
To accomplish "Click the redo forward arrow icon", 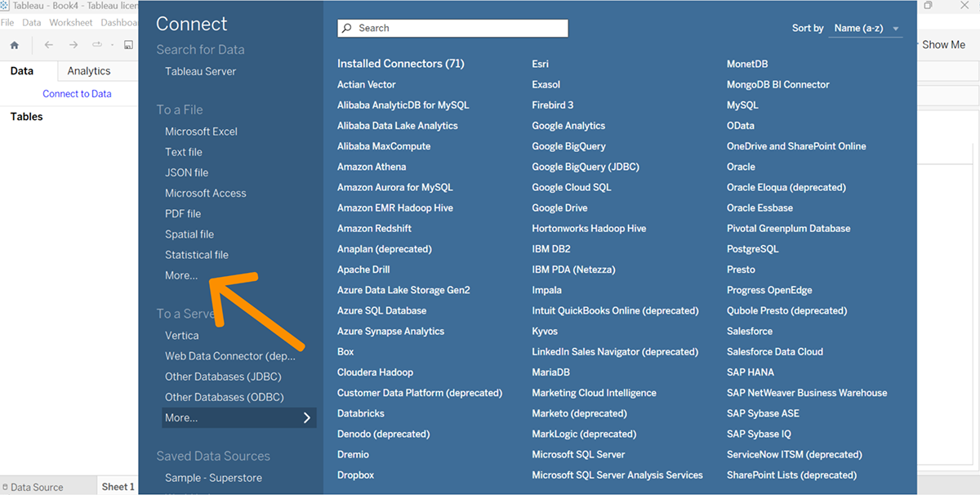I will tap(73, 45).
